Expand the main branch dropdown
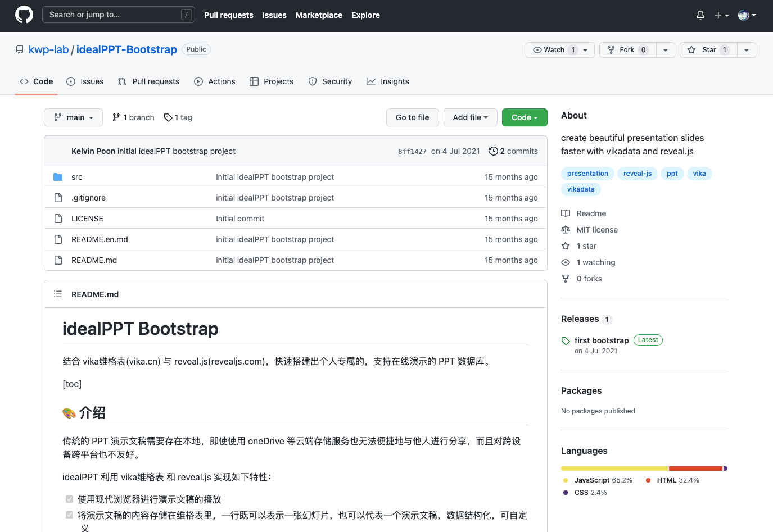Screen dimensions: 773x532 pos(73,117)
